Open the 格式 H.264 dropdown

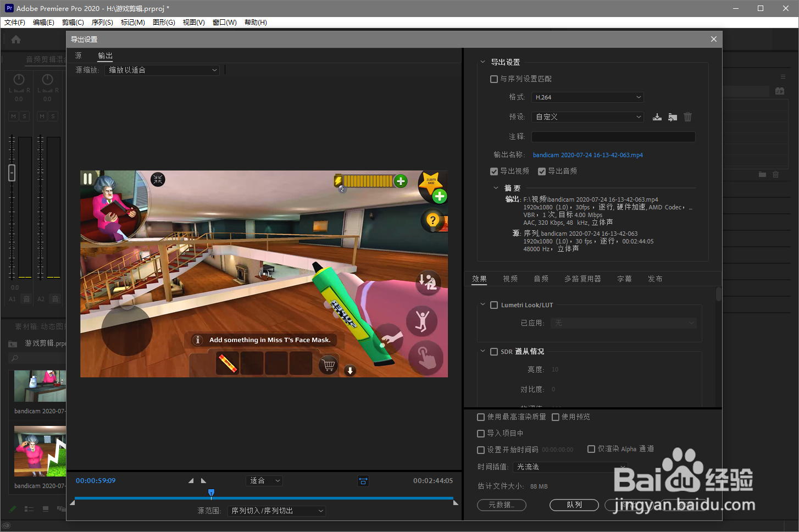(587, 97)
